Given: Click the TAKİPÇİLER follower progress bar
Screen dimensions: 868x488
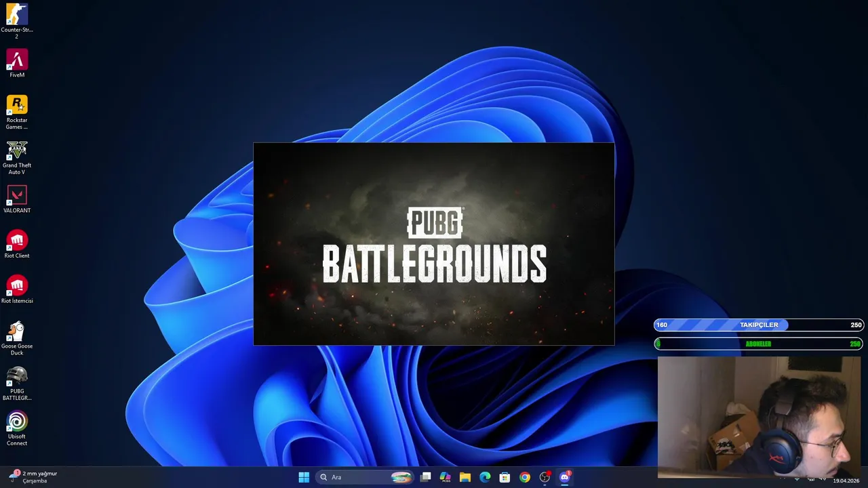Looking at the screenshot, I should (x=759, y=325).
